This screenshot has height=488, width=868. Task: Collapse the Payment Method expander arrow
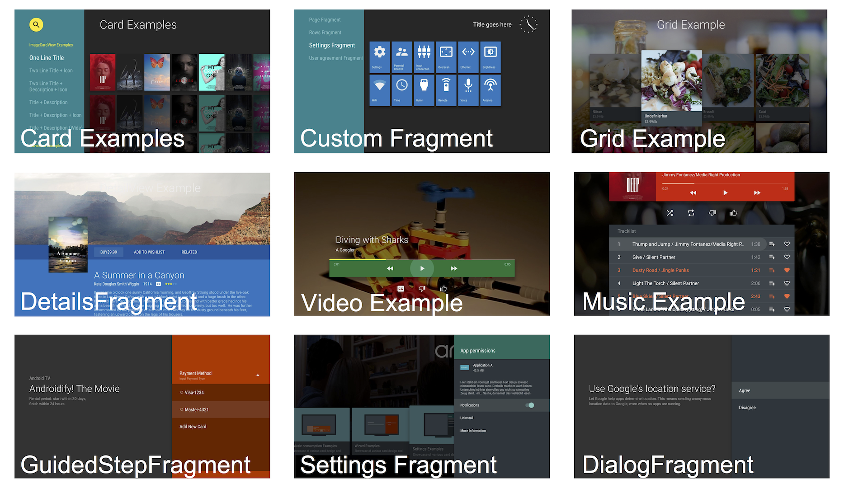pyautogui.click(x=258, y=375)
